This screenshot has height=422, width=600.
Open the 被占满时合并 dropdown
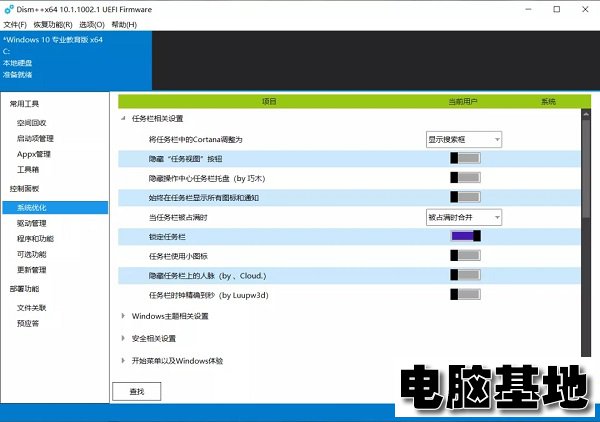tap(464, 217)
